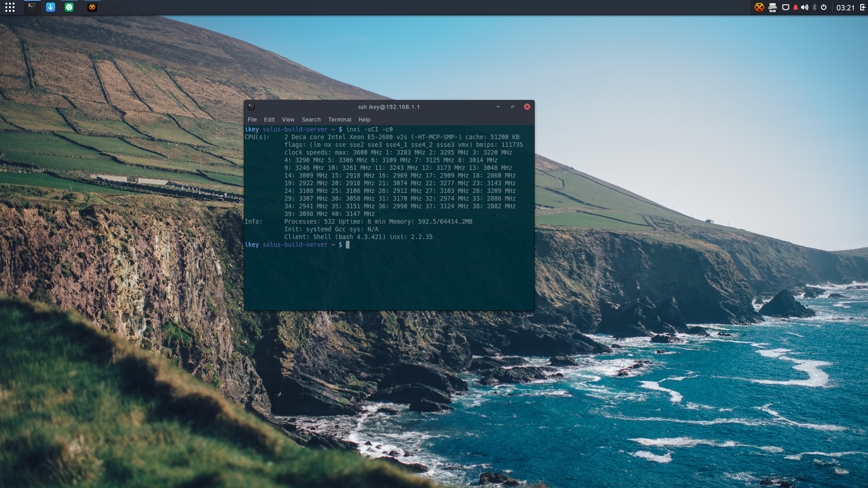This screenshot has height=488, width=868.
Task: Click the 'CPU(s):' label in terminal output
Action: point(257,137)
